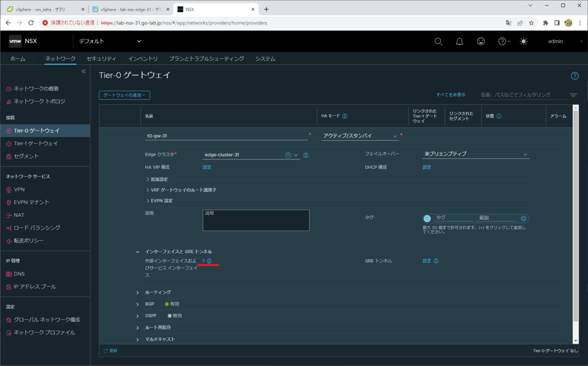Expand ルート再配分 section

click(x=138, y=327)
